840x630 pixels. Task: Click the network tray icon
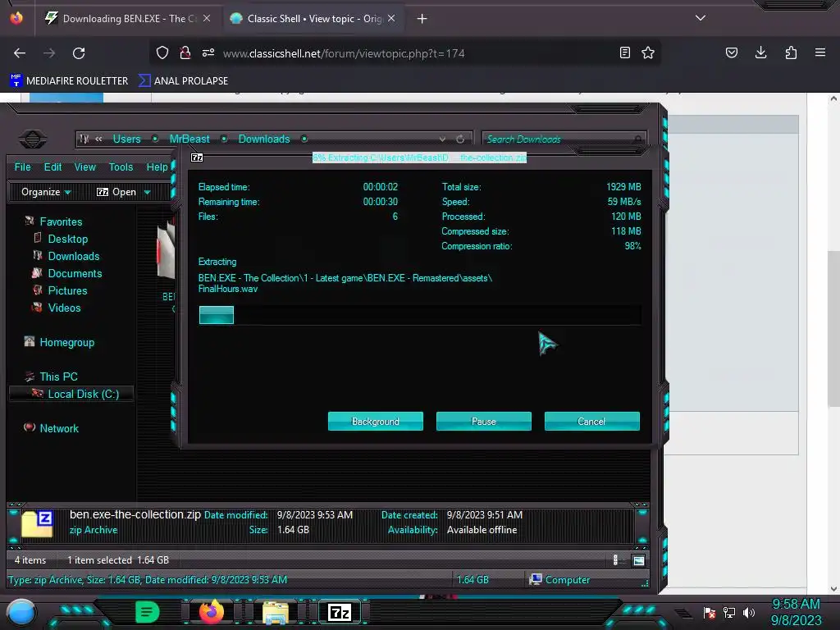pyautogui.click(x=729, y=613)
